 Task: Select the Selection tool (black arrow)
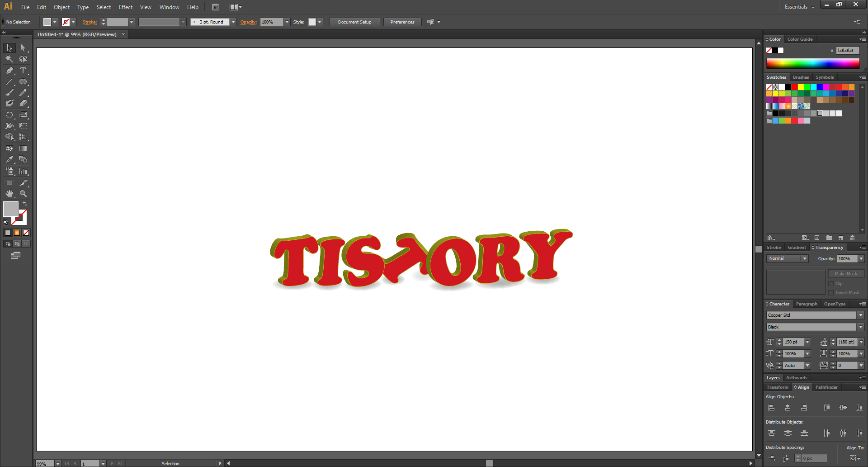pos(9,48)
